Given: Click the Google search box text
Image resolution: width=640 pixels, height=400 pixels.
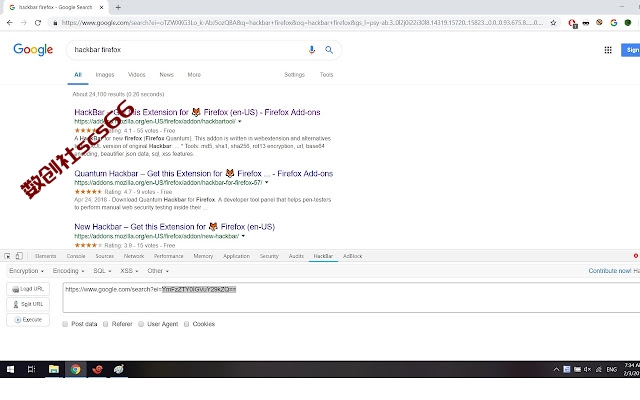Looking at the screenshot, I should click(x=98, y=50).
